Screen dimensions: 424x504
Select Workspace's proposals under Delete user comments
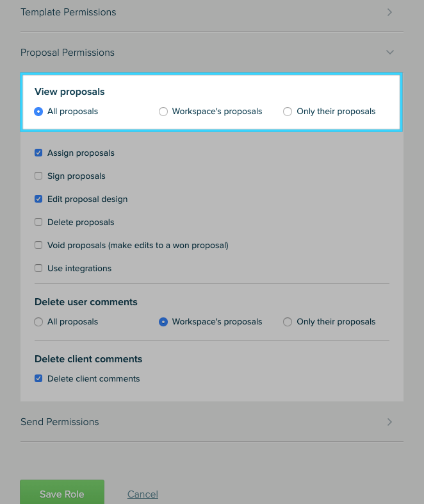[163, 322]
